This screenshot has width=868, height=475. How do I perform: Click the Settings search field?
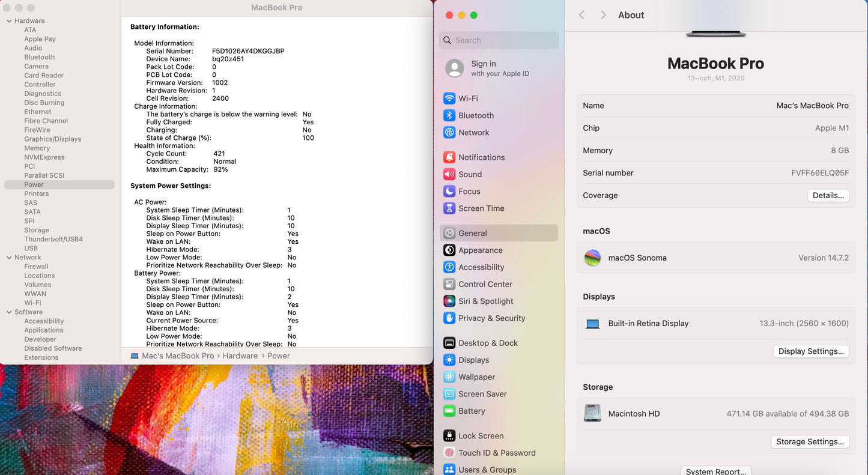(x=499, y=40)
